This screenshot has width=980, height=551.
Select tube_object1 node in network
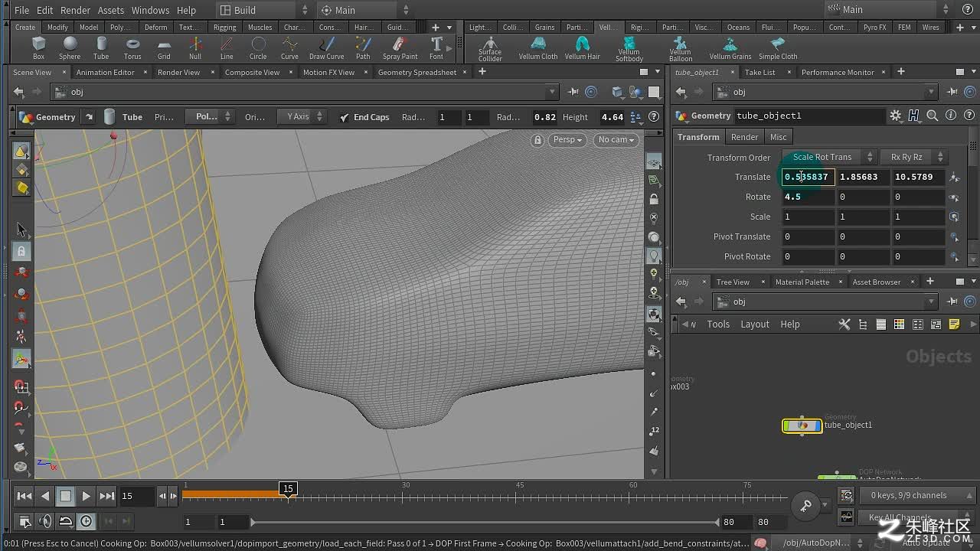[x=802, y=425]
